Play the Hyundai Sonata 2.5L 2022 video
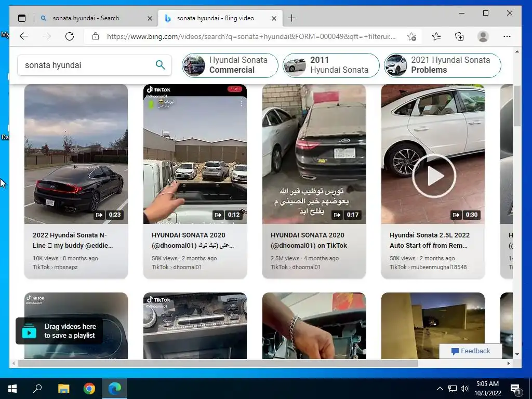The width and height of the screenshot is (532, 399). (x=434, y=176)
